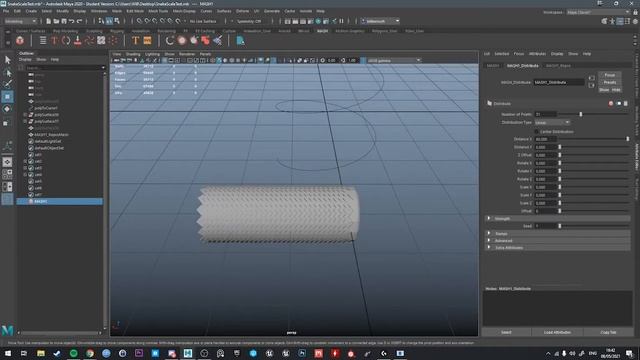This screenshot has width=640, height=360.
Task: Click the crescent-shaped MASH shelf icon
Action: click(x=170, y=40)
